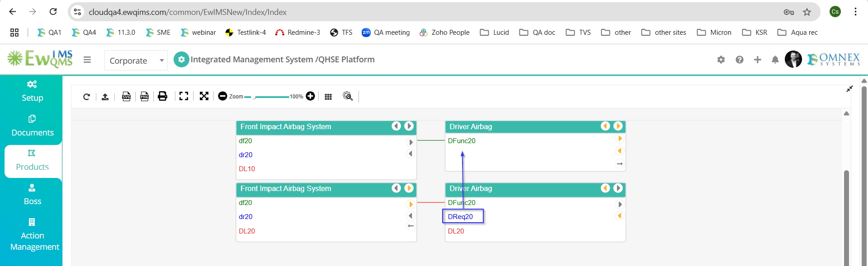868x266 pixels.
Task: Collapse the panel using the top-right shrink arrows
Action: 849,89
